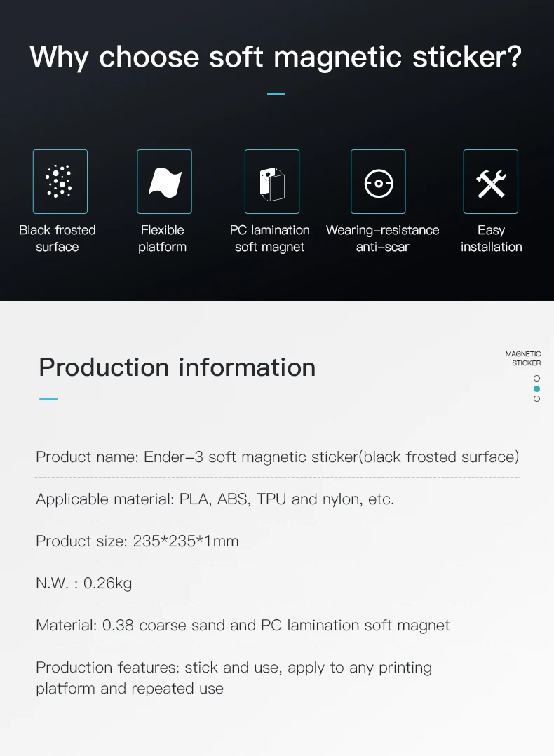Click the 'PC lamination soft magnet' caption
The image size is (554, 756).
click(x=270, y=238)
